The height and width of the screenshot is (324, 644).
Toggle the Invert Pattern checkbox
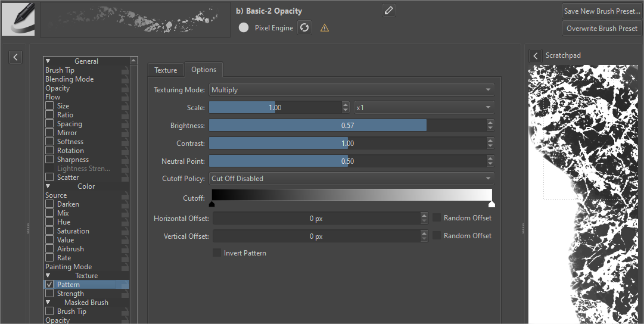(217, 253)
